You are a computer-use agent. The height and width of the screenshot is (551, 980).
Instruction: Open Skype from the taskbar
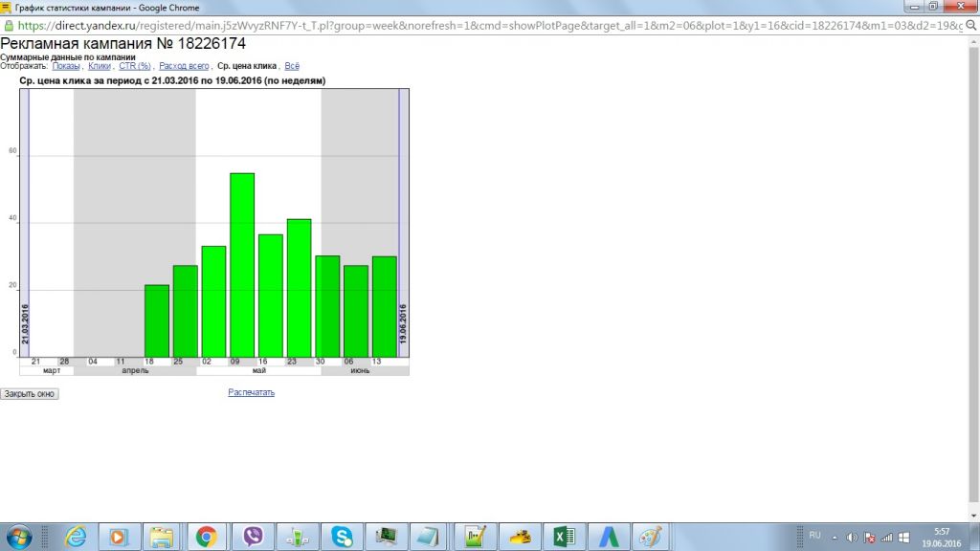[x=342, y=536]
